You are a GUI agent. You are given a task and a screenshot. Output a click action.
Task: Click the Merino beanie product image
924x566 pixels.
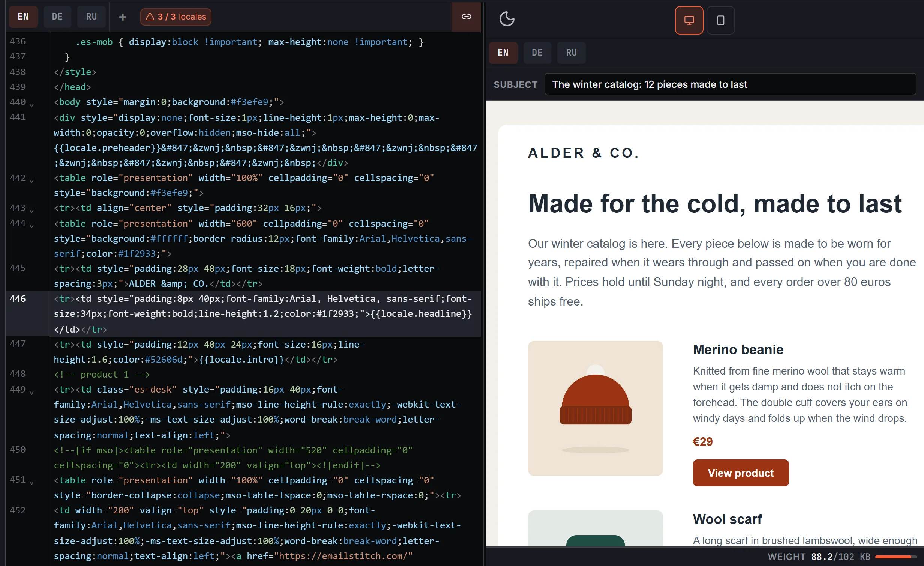[x=595, y=408]
